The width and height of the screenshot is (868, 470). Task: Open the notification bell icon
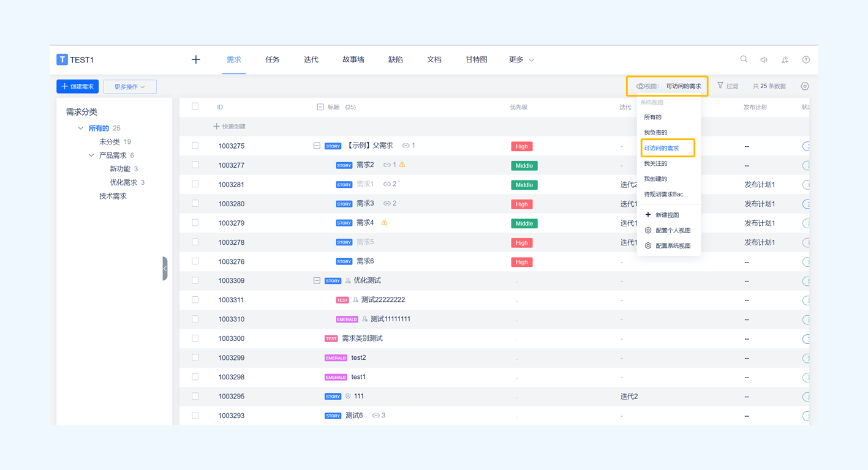[x=785, y=60]
